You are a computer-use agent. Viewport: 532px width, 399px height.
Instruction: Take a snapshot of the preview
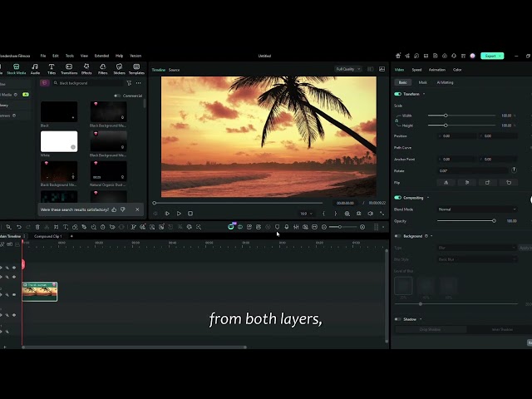358,214
